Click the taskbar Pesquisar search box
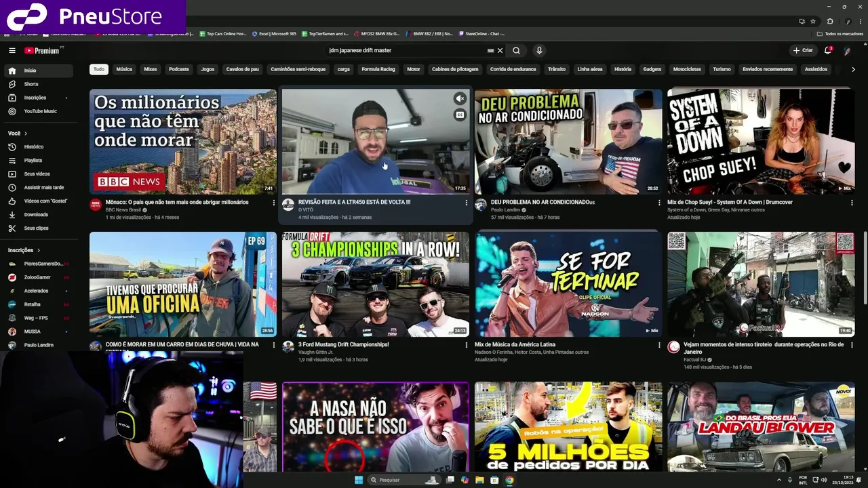 [404, 480]
